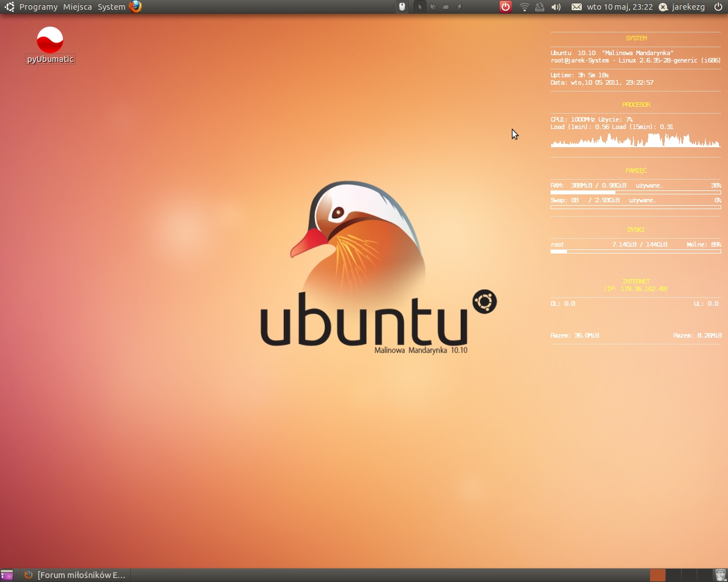Open the pyUbumatic desktop icon
Viewport: 728px width, 582px height.
tap(50, 41)
